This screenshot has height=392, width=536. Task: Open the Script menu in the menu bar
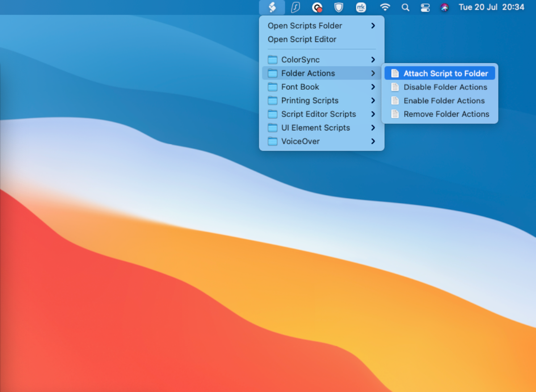pos(272,7)
